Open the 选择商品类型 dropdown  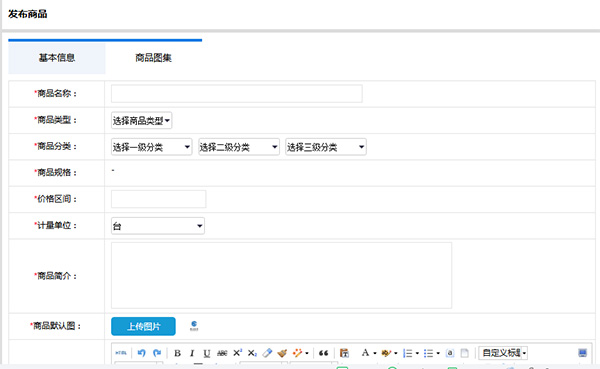click(141, 121)
